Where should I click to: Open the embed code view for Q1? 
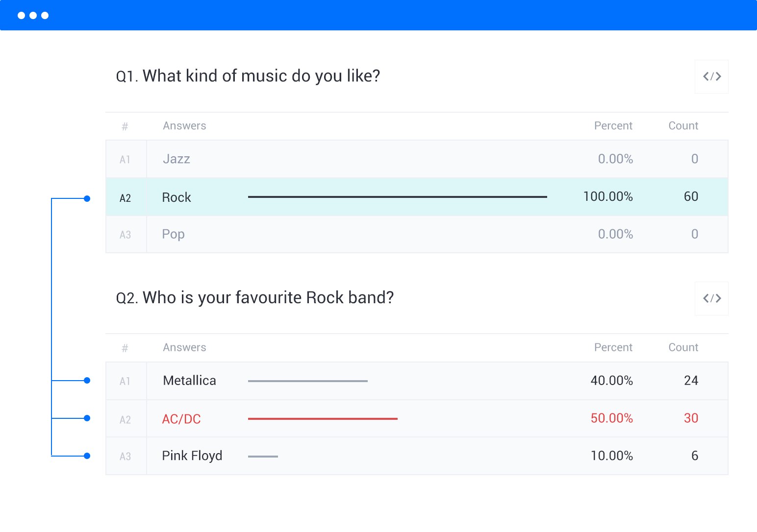(711, 76)
